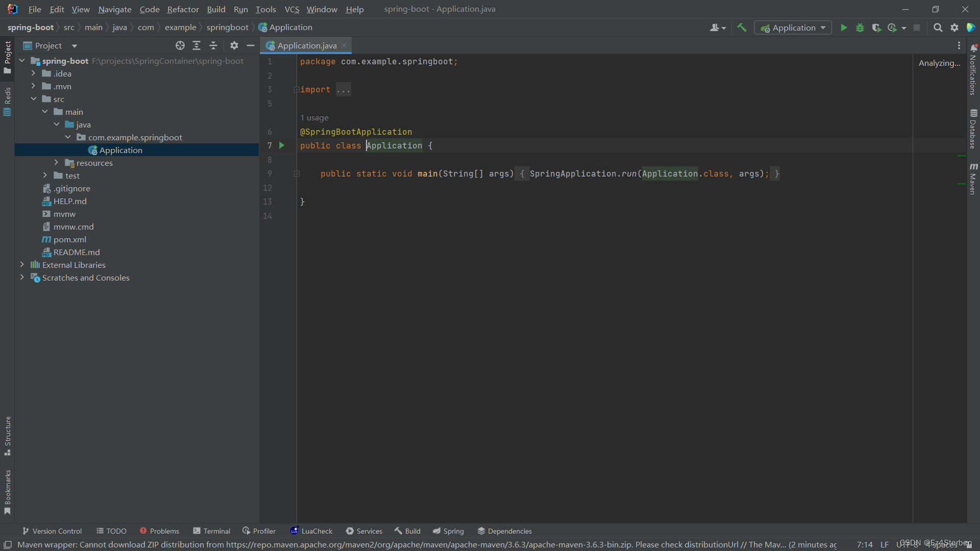Open the VCS menu
Image resolution: width=980 pixels, height=551 pixels.
pyautogui.click(x=291, y=9)
